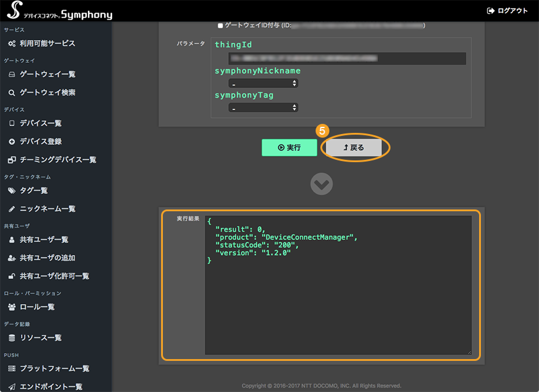Click the down chevron circle icon
The width and height of the screenshot is (539, 392).
tap(322, 184)
